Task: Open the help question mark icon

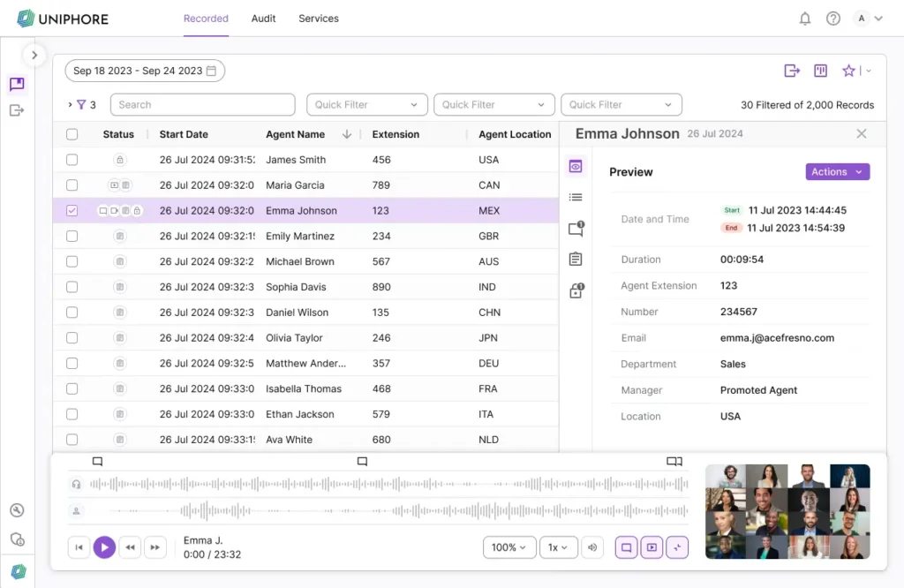Action: coord(832,19)
